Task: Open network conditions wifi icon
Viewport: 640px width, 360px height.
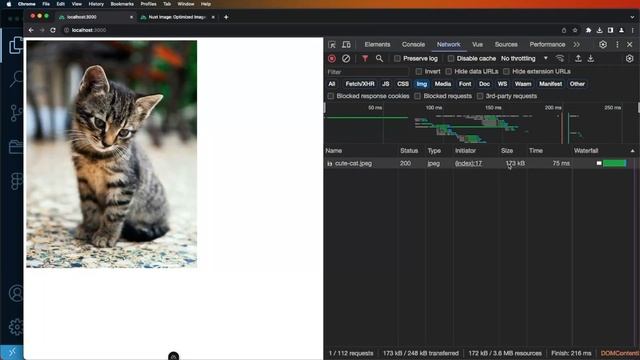Action: 560,59
